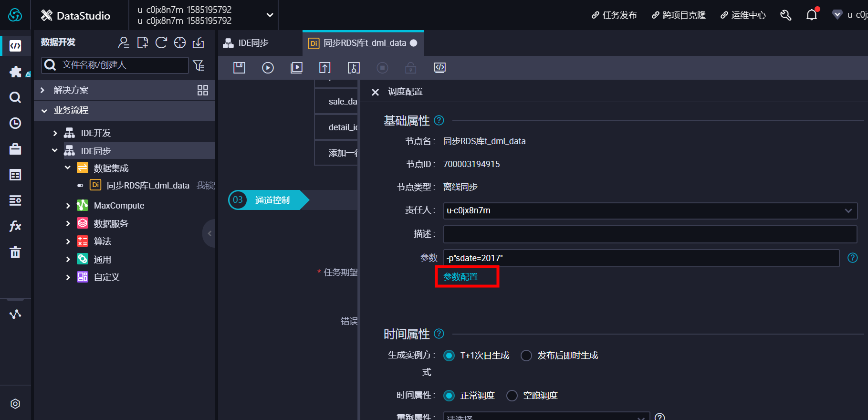Open the 责任人 dropdown
Viewport: 868px width, 420px height.
pyautogui.click(x=650, y=210)
